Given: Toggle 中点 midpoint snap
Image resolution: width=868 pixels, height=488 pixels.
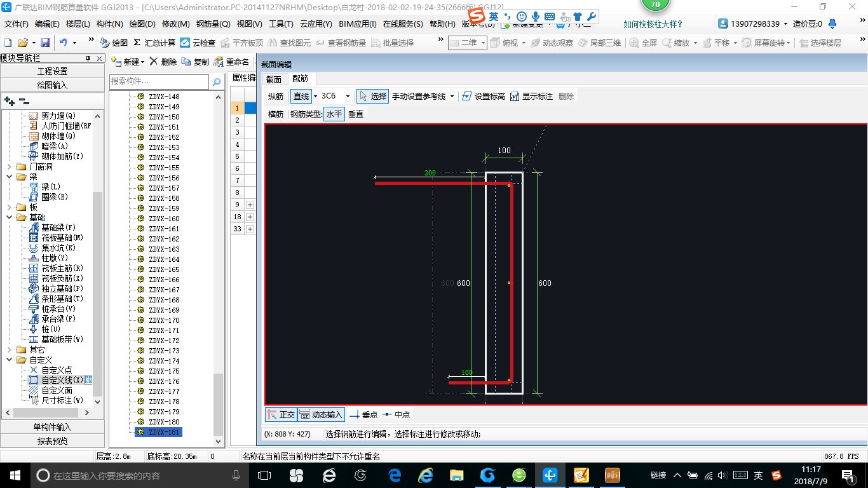Looking at the screenshot, I should click(397, 414).
